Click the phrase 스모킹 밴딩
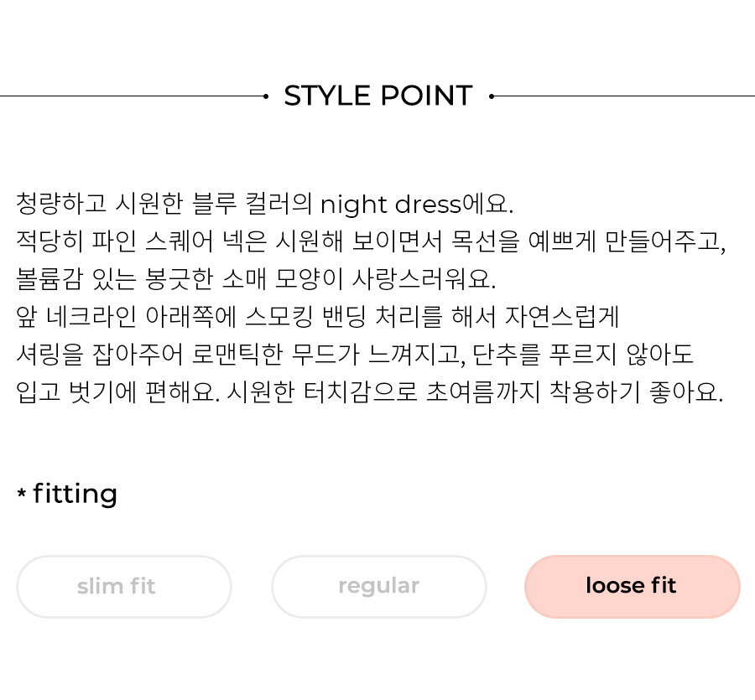This screenshot has height=700, width=755. 305,317
